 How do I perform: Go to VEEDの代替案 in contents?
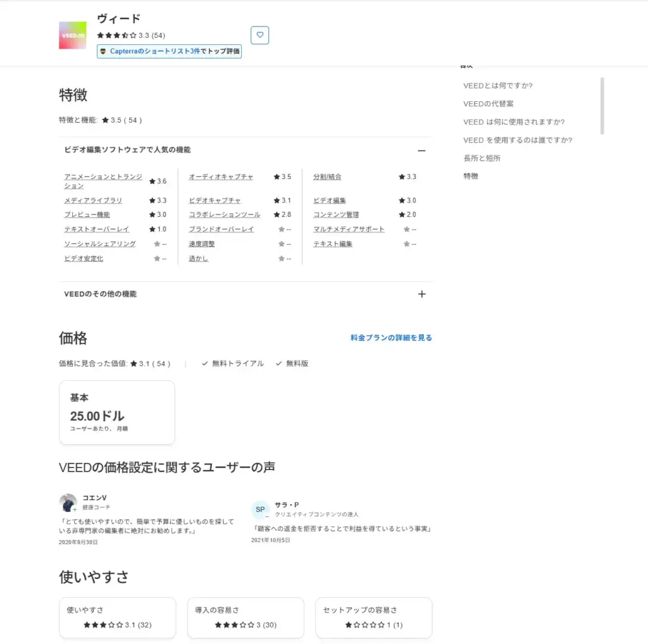coord(488,104)
